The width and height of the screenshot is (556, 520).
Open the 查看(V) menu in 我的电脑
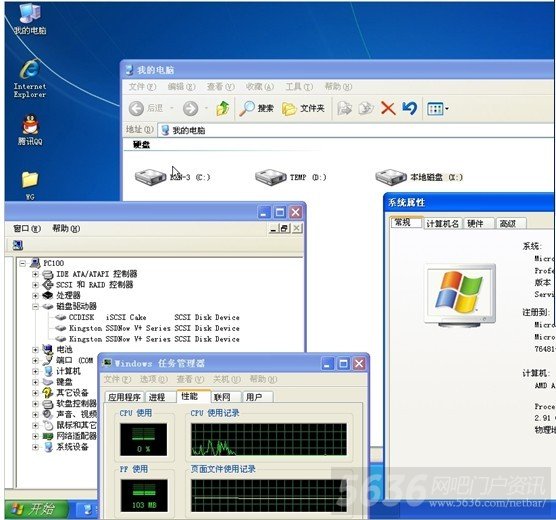[x=221, y=87]
